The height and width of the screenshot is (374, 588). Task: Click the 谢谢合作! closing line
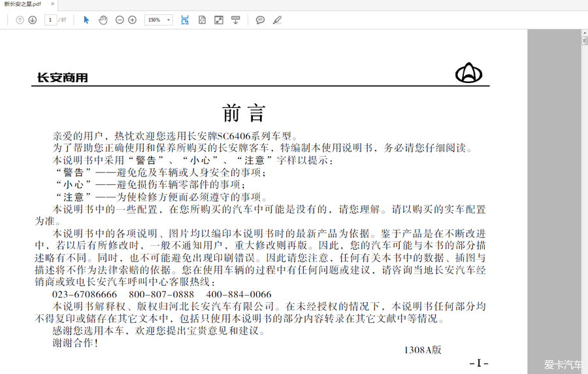pos(75,343)
